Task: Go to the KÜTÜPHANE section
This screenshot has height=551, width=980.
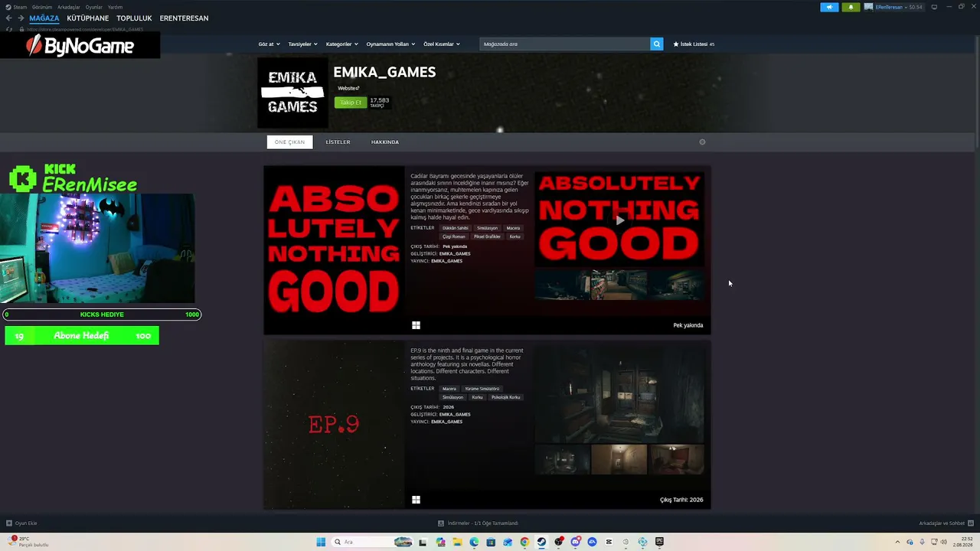Action: click(x=88, y=18)
